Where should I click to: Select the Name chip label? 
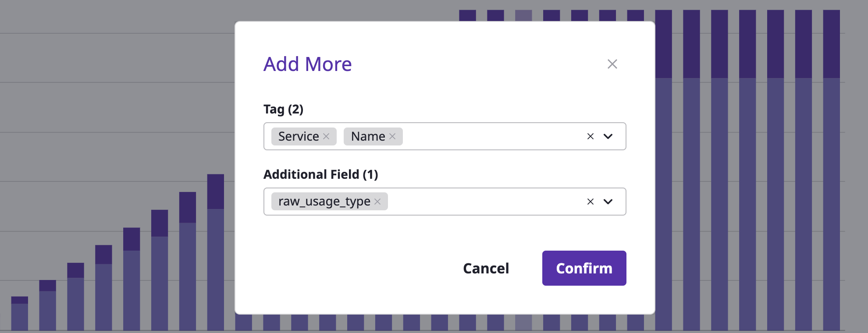[x=368, y=136]
